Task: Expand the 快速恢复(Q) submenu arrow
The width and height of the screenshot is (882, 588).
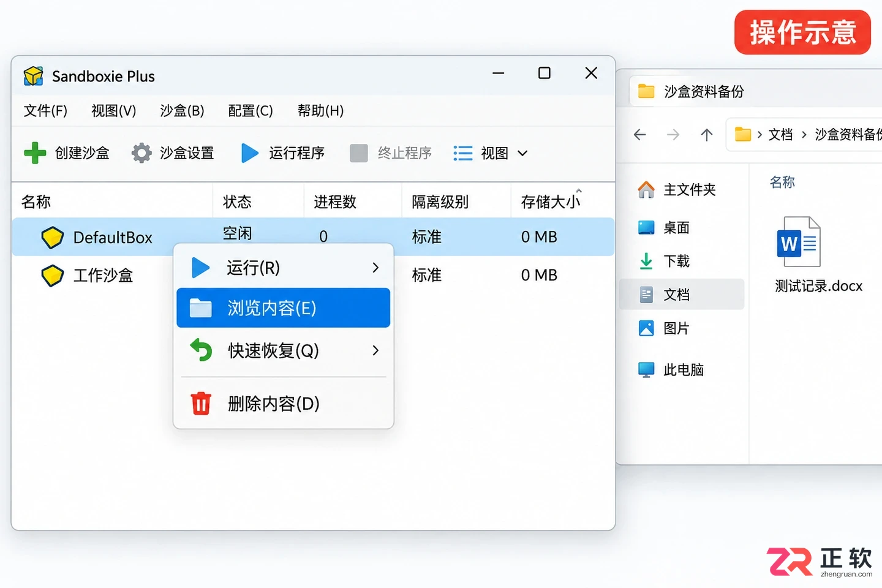Action: coord(375,350)
